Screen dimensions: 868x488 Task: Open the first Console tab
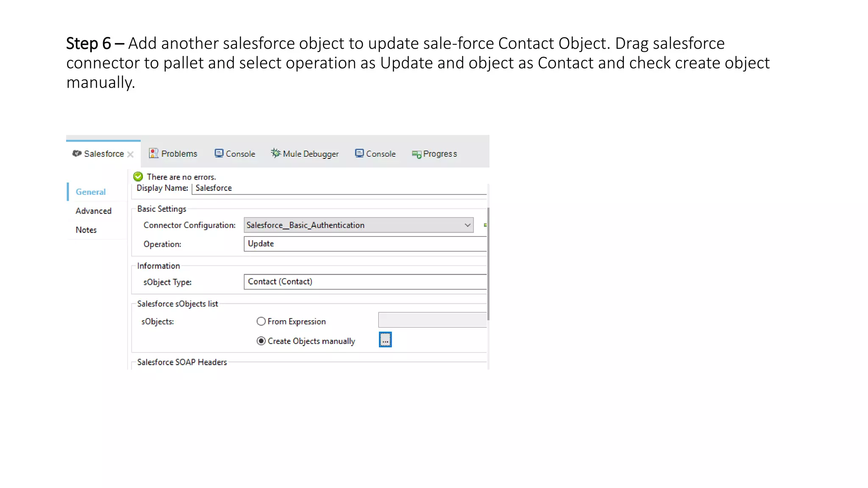tap(235, 154)
